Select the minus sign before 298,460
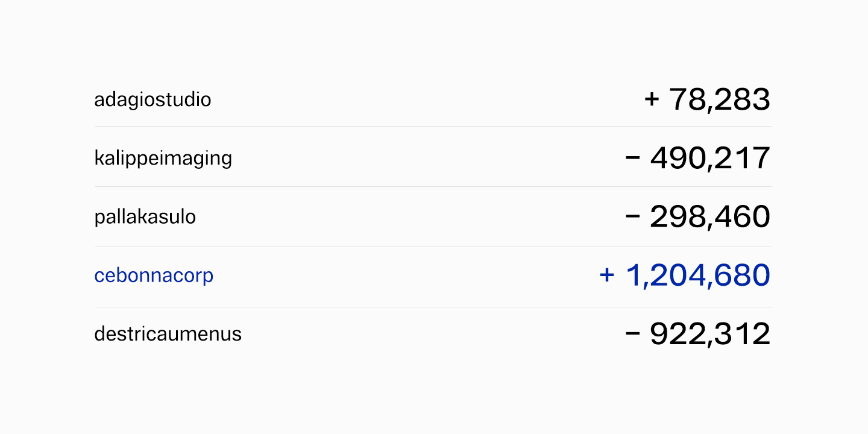Viewport: 868px width, 434px height. 632,216
